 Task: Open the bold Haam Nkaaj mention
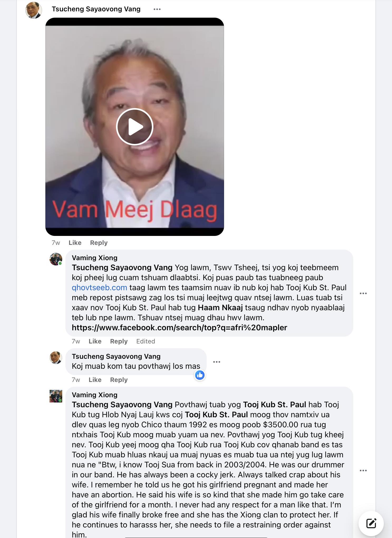pos(220,308)
